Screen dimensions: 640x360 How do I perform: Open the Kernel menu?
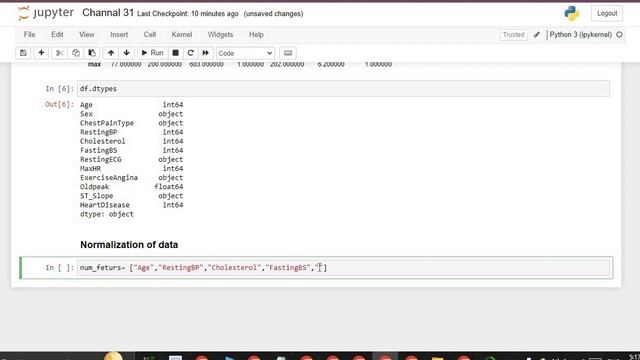coord(182,35)
